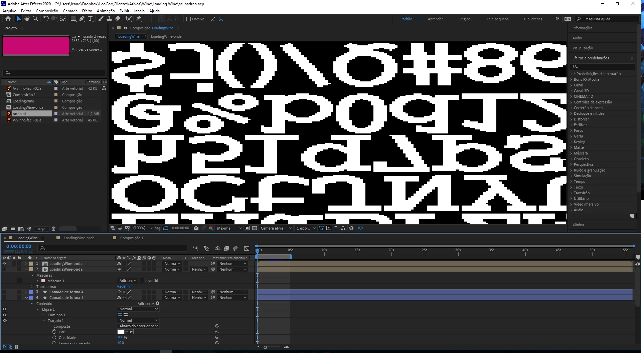The image size is (644, 353).
Task: Open channel and color management button
Action: coord(211,228)
